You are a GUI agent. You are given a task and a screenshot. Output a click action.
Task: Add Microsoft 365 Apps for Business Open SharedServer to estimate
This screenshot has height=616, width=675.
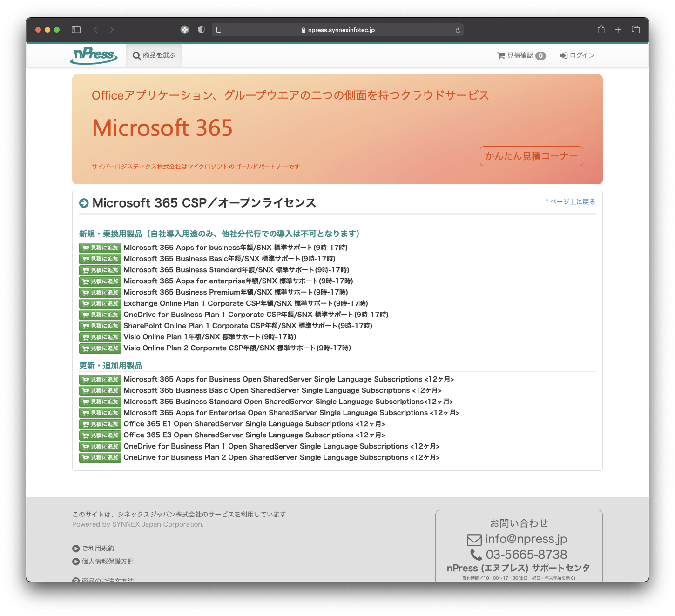click(100, 380)
